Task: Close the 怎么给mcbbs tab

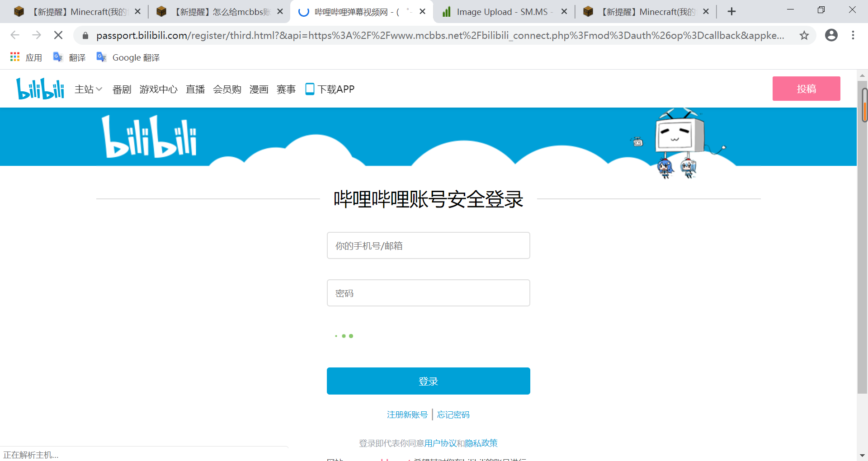Action: (280, 12)
